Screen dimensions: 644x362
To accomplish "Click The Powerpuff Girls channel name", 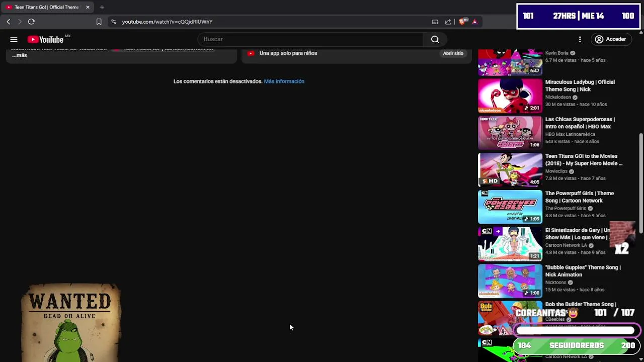I will [566, 208].
